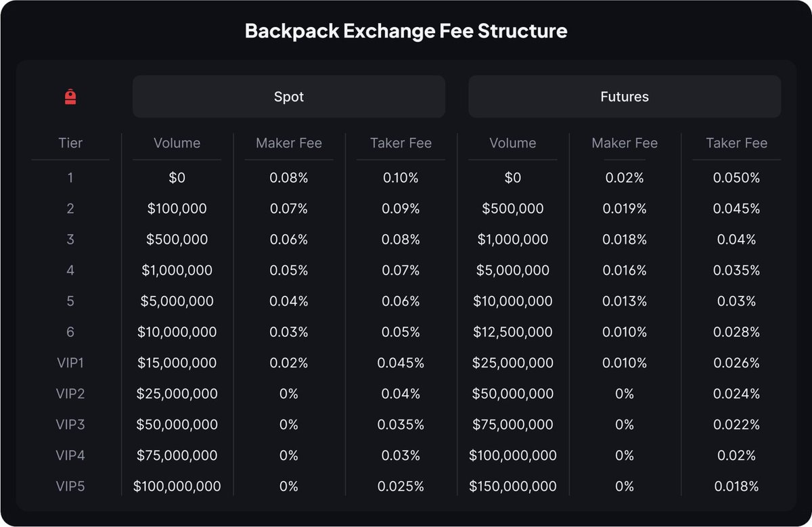The height and width of the screenshot is (527, 812).
Task: Click the $100,000 spot volume cell
Action: pos(177,209)
